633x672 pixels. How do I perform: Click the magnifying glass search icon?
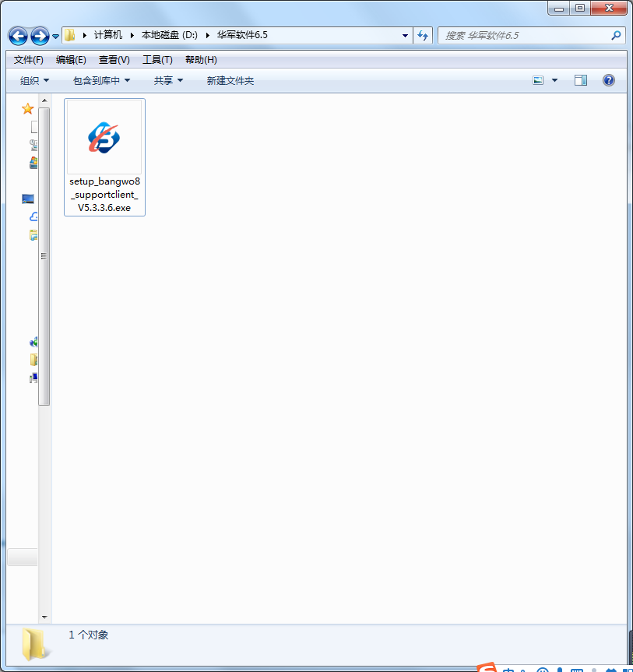click(616, 36)
